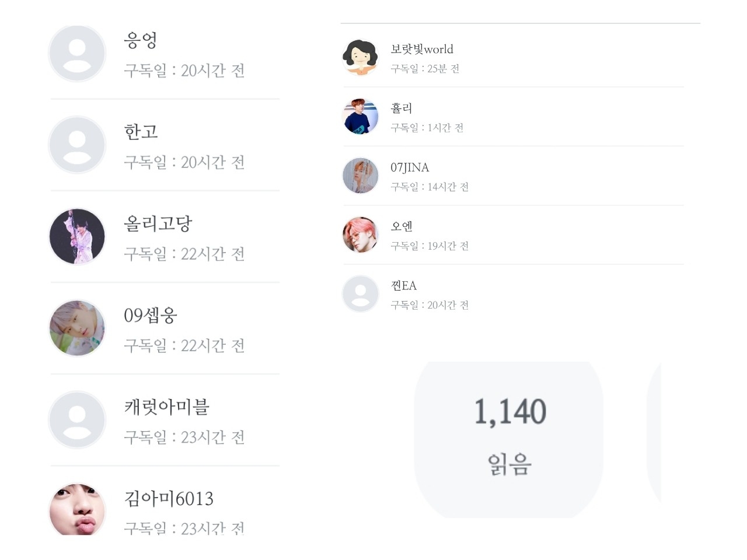Open 07JINA's profile photo
Screen dimensions: 747x560
point(360,176)
